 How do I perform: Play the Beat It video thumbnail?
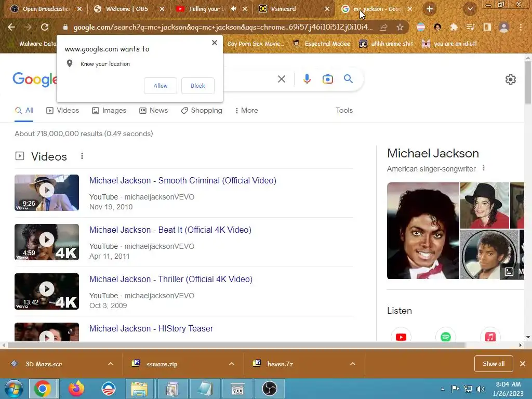[47, 242]
